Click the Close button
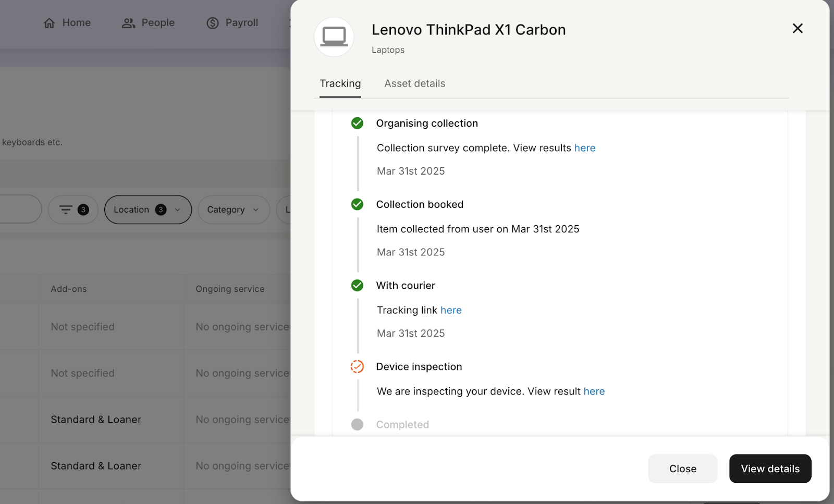This screenshot has width=834, height=504. (x=683, y=469)
